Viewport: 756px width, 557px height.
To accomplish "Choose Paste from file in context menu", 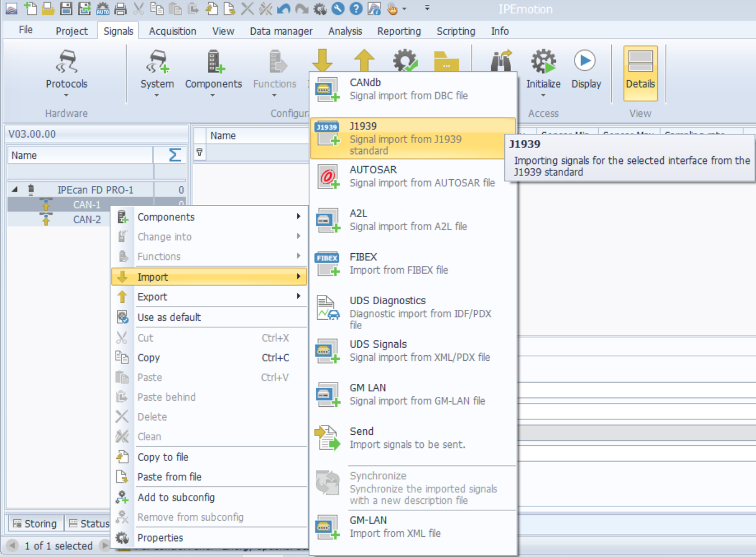I will pyautogui.click(x=209, y=477).
